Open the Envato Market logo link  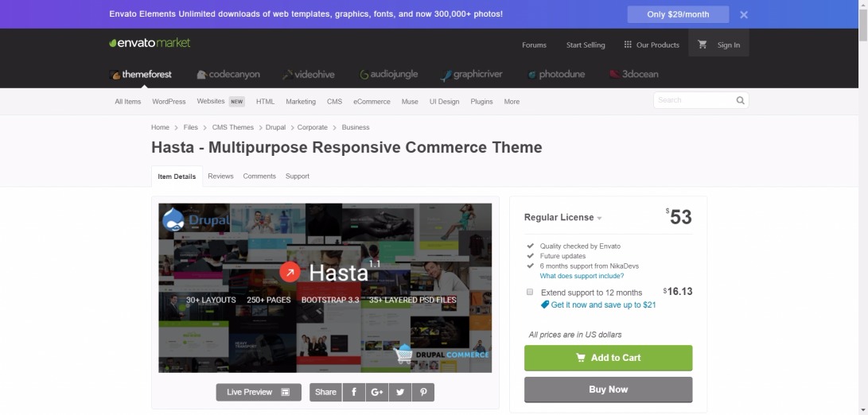(x=150, y=43)
